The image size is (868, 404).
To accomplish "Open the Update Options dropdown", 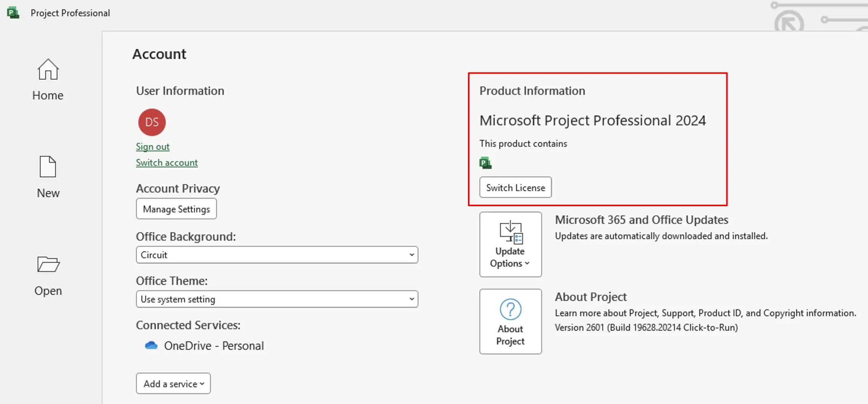I will click(x=510, y=244).
